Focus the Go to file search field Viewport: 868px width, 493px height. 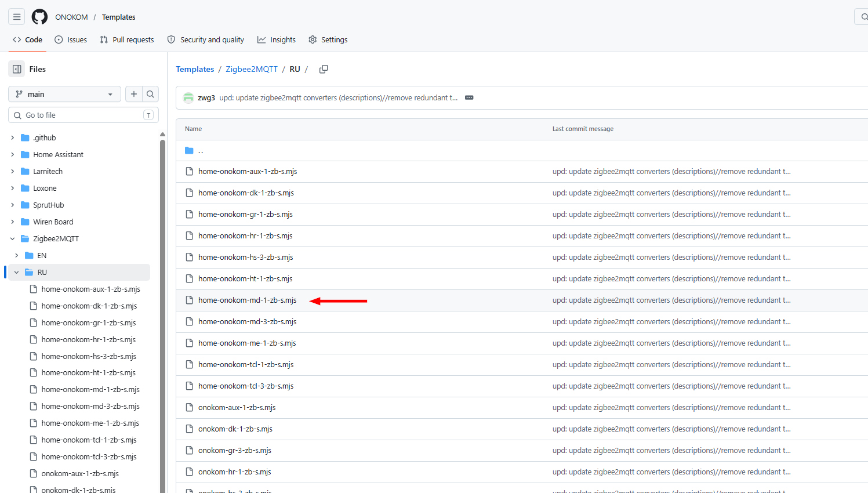pos(83,115)
